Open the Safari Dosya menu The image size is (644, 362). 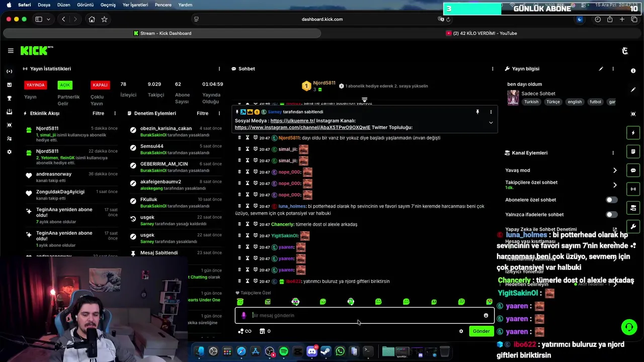[44, 5]
